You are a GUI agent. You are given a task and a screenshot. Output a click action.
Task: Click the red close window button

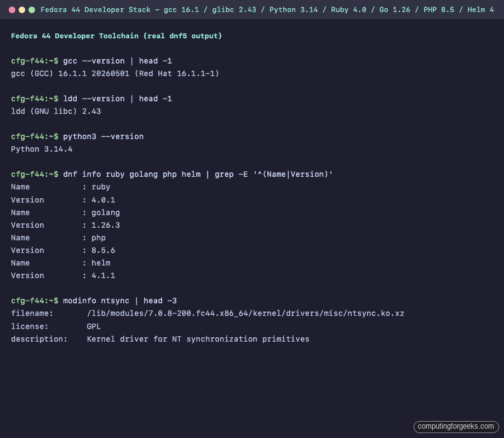(x=12, y=10)
